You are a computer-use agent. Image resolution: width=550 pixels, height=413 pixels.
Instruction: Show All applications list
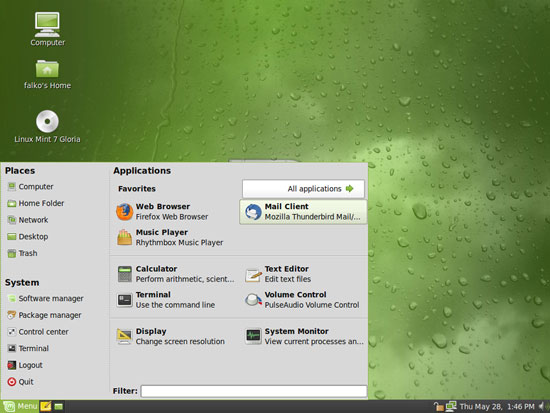pyautogui.click(x=303, y=189)
